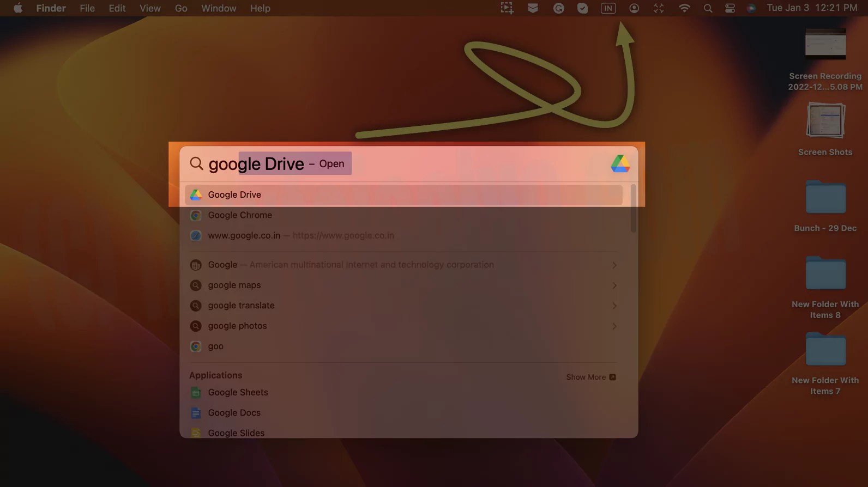Screen dimensions: 868x487
Task: Select Google Slides application
Action: (x=403, y=432)
